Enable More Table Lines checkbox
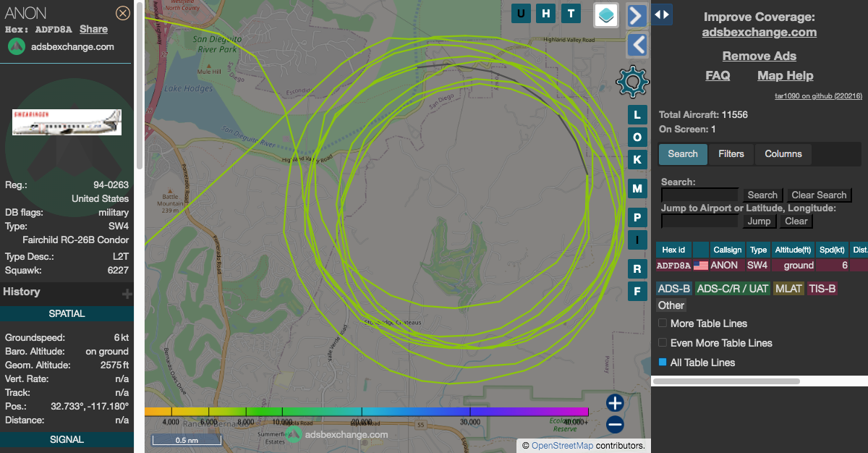Screen dimensions: 868x453 click(x=663, y=323)
